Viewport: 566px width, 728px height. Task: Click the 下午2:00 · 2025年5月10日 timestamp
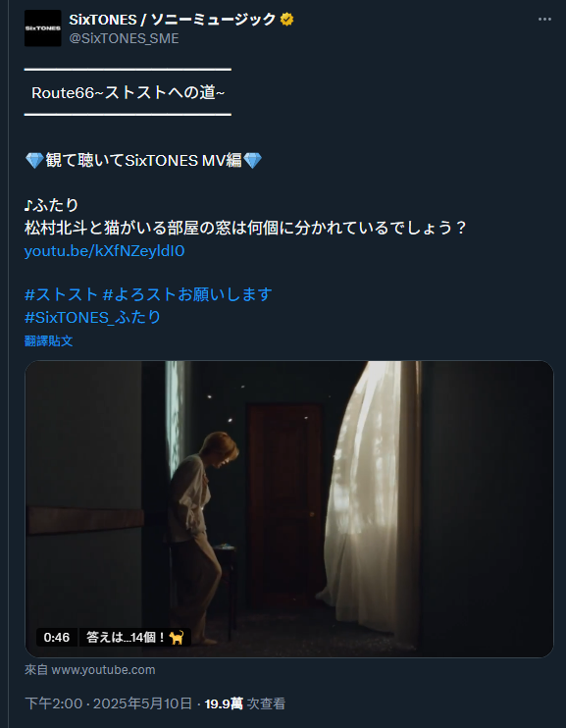108,703
